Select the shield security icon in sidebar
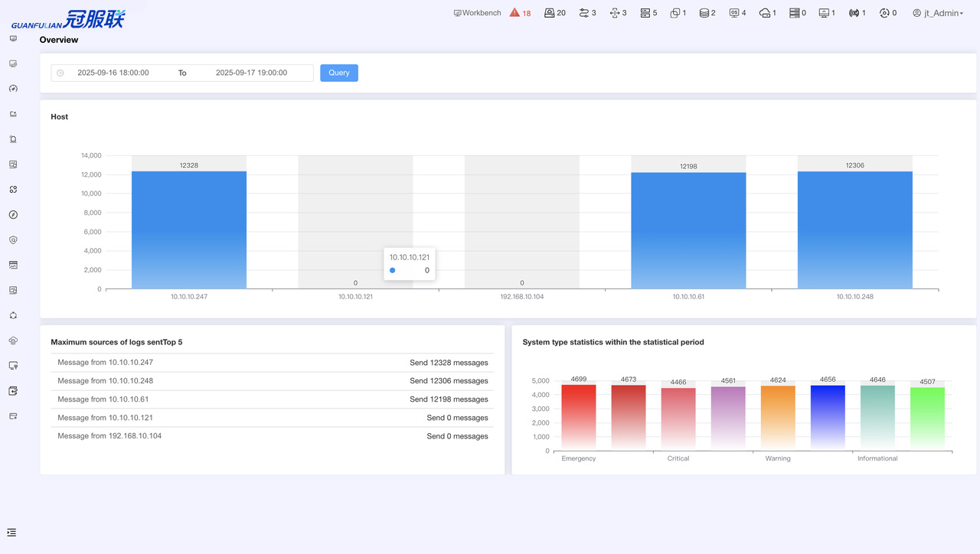Screen dimensions: 980x554 tap(13, 240)
